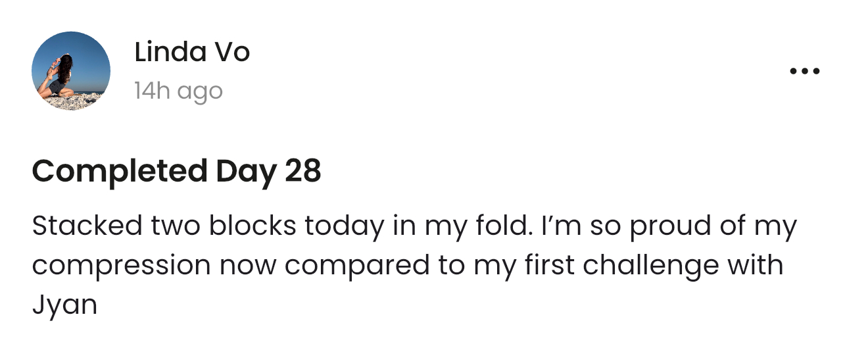Click the word "blocks" in the post
Viewport: 868px width, 348px height.
click(x=253, y=226)
